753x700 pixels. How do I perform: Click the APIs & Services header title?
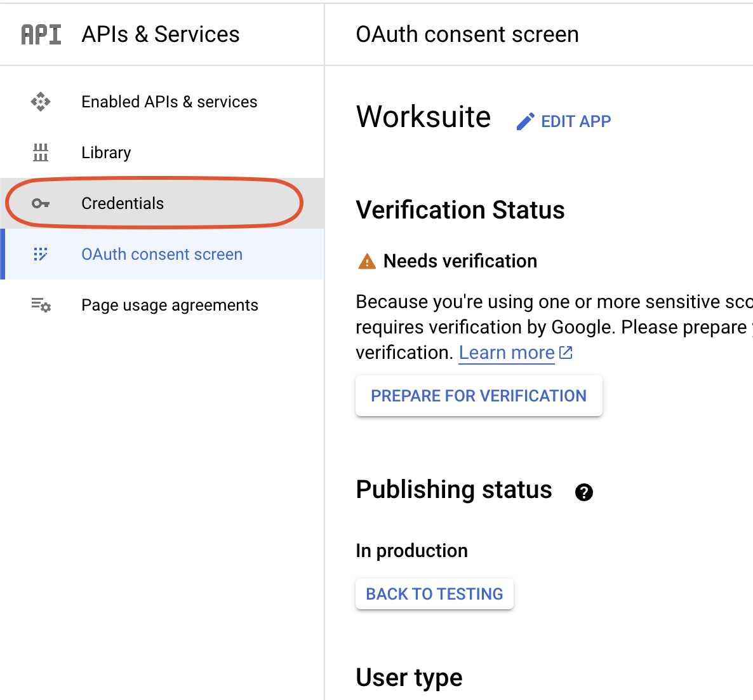click(161, 34)
